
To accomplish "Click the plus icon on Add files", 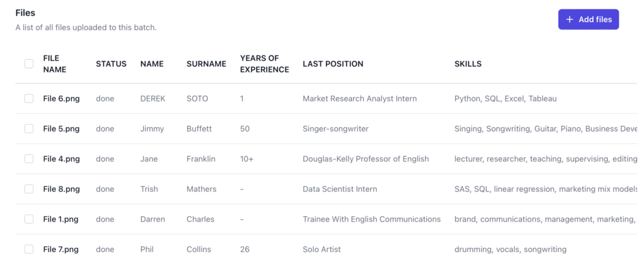I will (x=570, y=20).
